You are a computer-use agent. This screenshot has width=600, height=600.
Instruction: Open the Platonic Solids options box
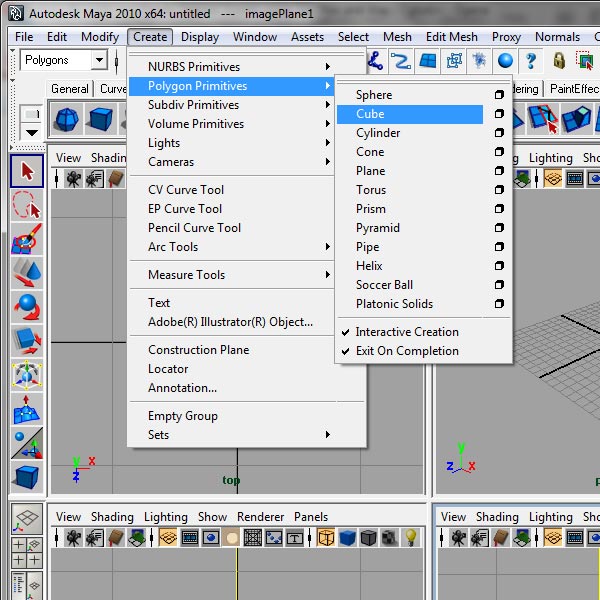pos(499,304)
